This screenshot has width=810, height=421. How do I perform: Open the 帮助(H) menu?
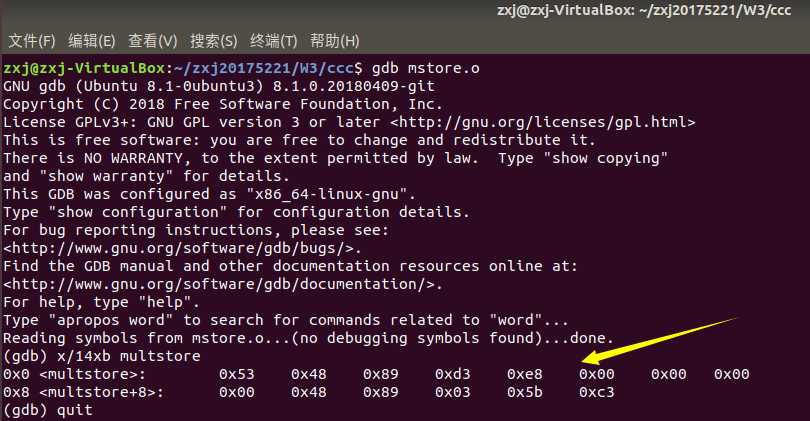click(x=334, y=41)
